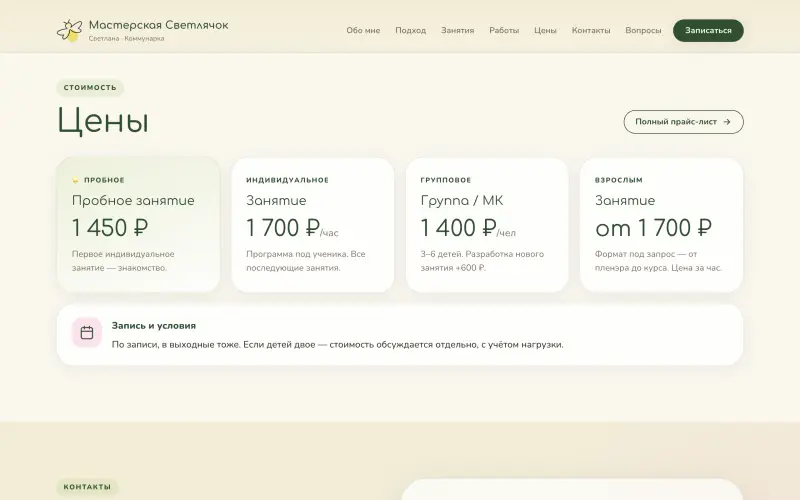
Task: Click the Запись и условия heading
Action: coord(154,326)
